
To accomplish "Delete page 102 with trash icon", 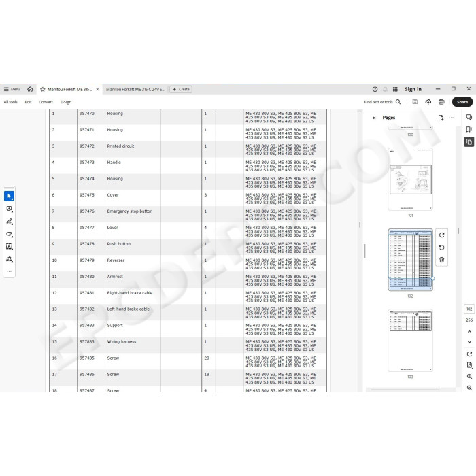I will (x=442, y=260).
